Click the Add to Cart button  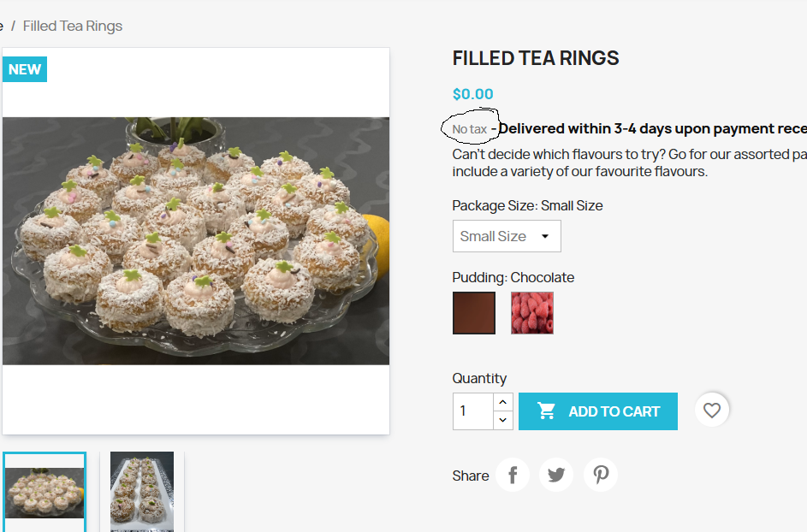tap(598, 411)
